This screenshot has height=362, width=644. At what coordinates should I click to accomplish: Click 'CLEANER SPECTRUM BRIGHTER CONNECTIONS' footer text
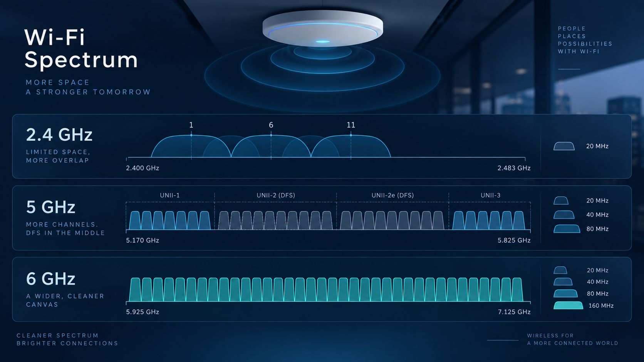click(67, 339)
